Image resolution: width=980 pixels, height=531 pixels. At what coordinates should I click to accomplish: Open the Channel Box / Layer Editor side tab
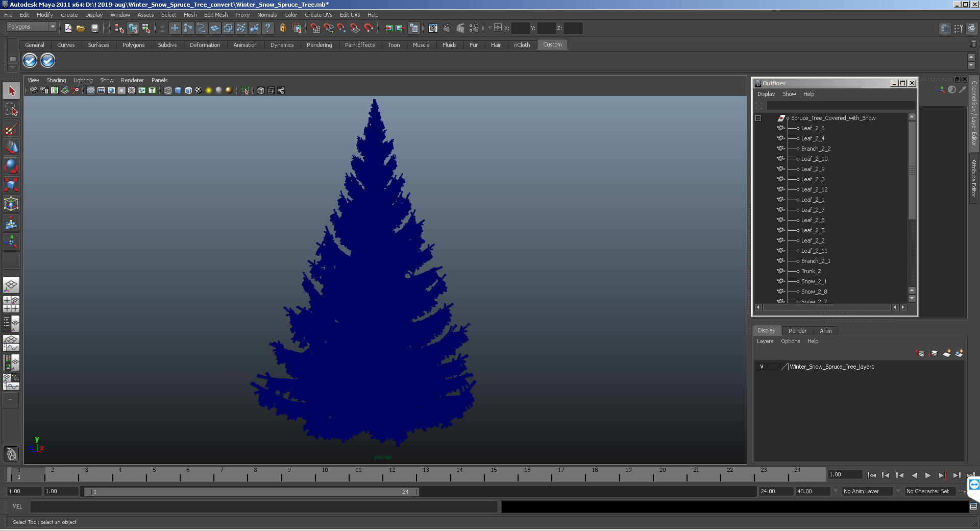tap(974, 113)
